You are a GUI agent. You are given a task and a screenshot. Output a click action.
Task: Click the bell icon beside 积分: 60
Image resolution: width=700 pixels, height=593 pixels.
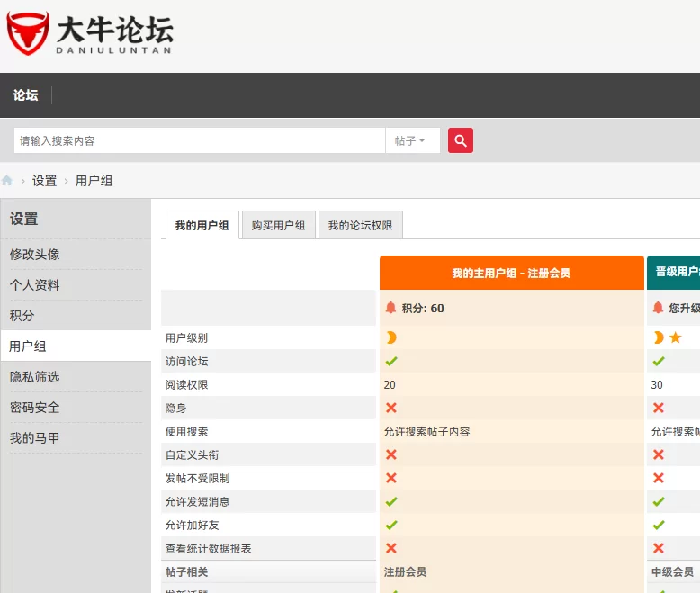coord(390,308)
